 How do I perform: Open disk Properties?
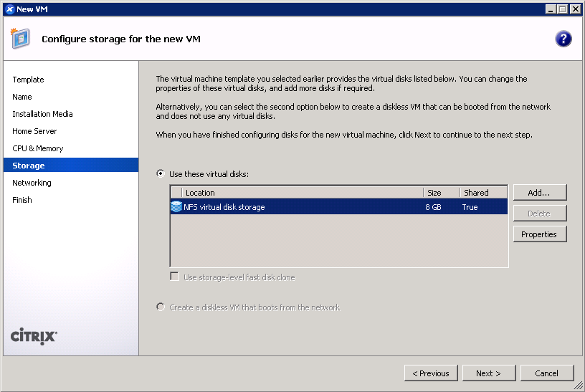[x=540, y=234]
